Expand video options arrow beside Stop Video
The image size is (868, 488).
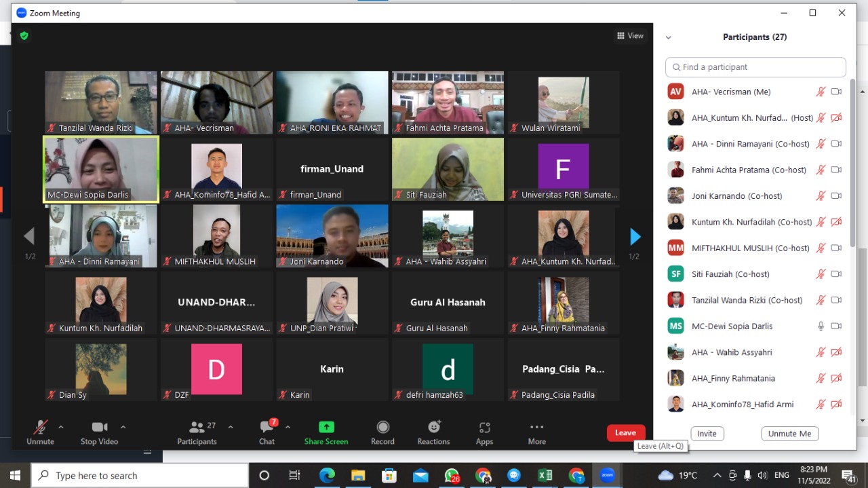coord(123,427)
